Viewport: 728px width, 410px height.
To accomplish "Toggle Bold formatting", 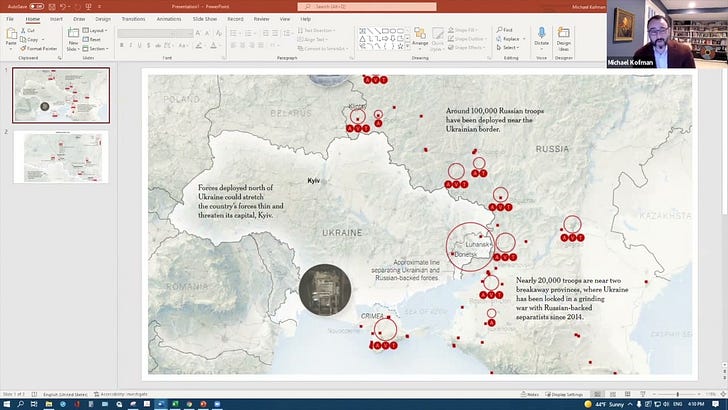I will tap(122, 46).
